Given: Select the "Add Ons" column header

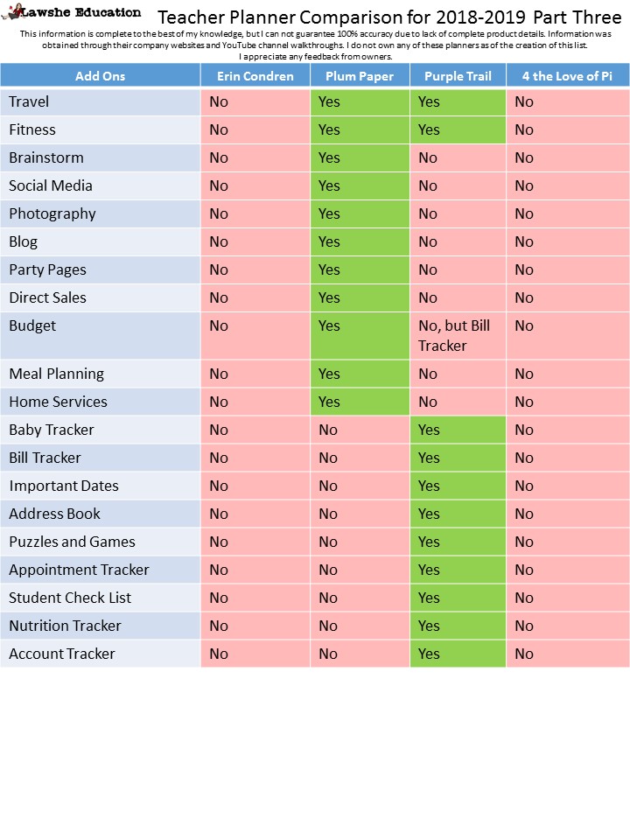Looking at the screenshot, I should coord(100,76).
